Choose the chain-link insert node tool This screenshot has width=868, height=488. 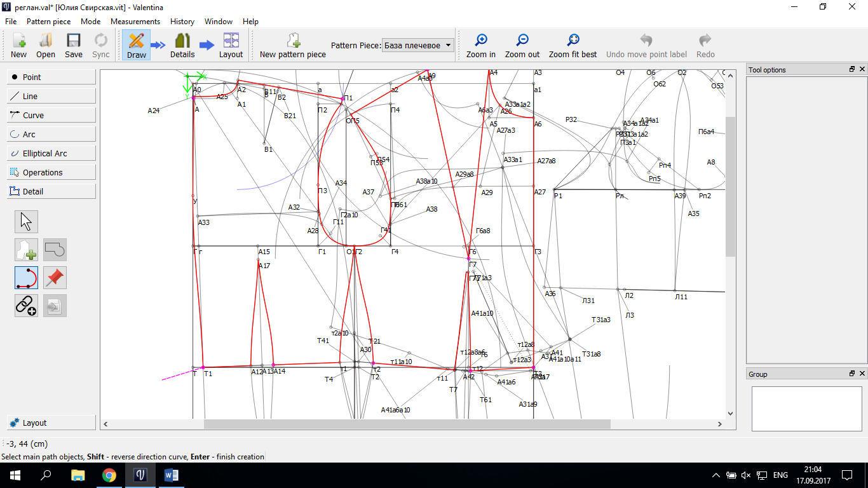(26, 306)
